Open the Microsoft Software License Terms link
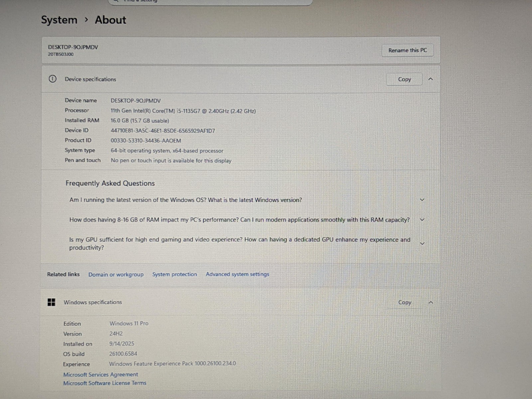Viewport: 532px width, 399px height. click(x=105, y=383)
